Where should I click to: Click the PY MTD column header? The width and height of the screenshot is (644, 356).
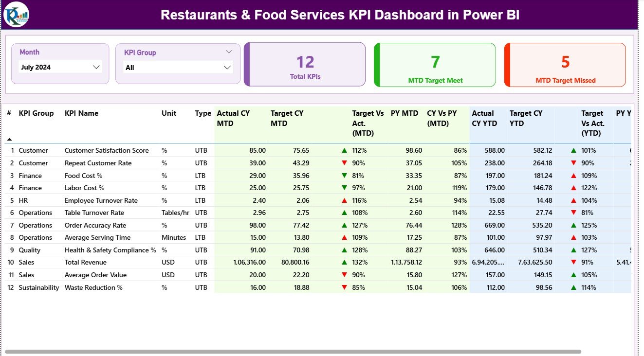click(x=404, y=113)
